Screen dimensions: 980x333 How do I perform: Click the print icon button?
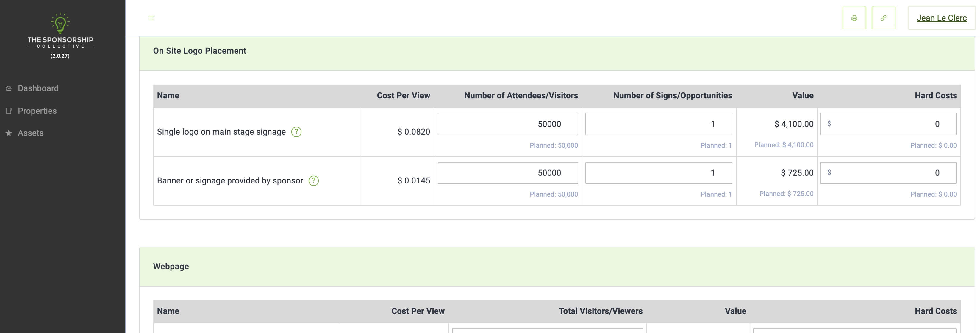pyautogui.click(x=854, y=18)
